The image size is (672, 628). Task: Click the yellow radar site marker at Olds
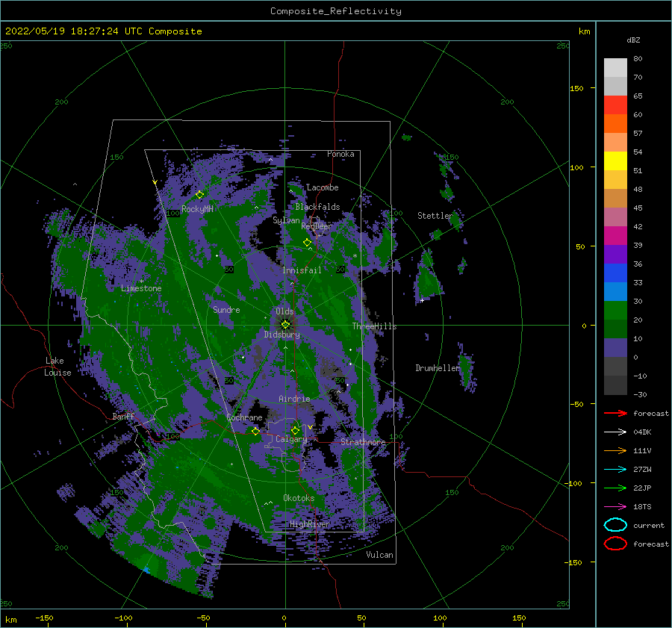point(285,325)
